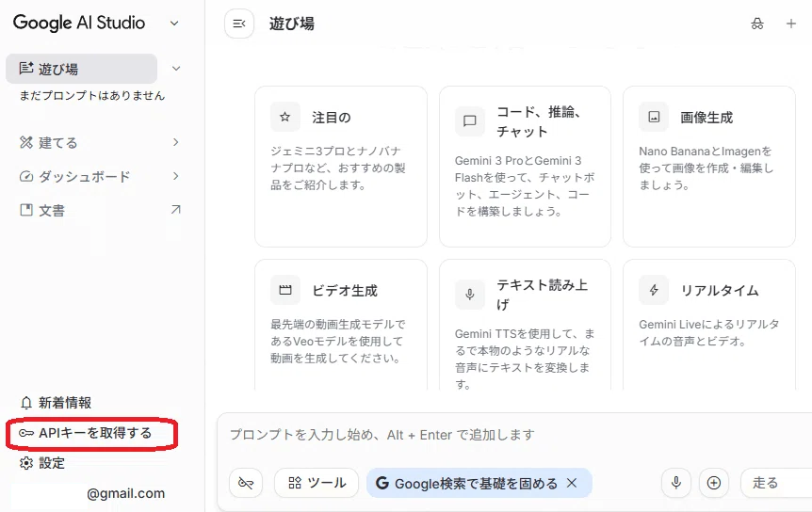This screenshot has height=512, width=812.
Task: Click chat bubble icon on コード card
Action: (x=470, y=121)
